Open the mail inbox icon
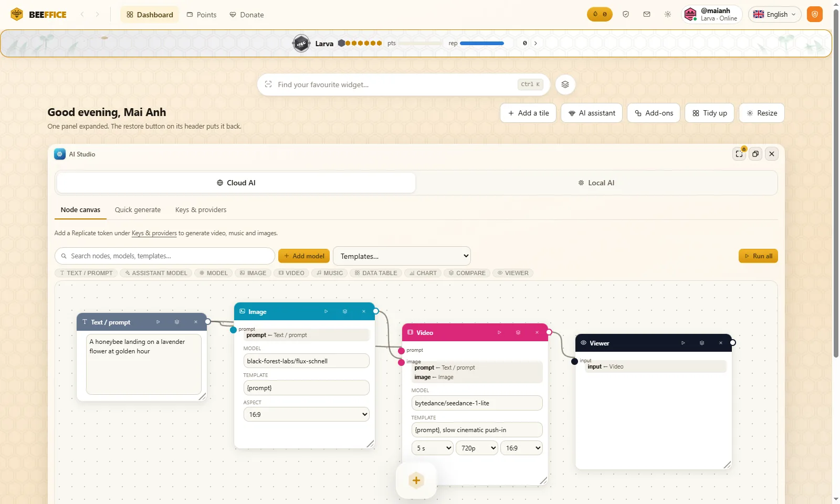 [647, 15]
